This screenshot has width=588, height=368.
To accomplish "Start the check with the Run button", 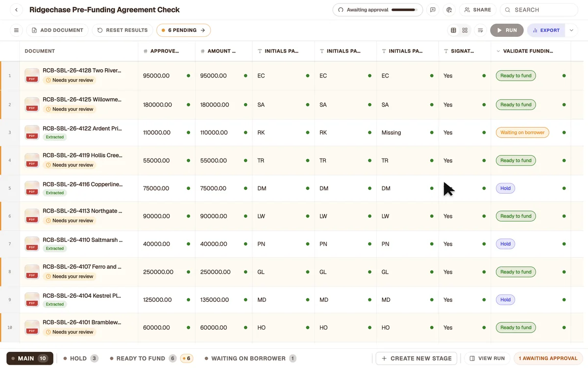I will click(507, 30).
